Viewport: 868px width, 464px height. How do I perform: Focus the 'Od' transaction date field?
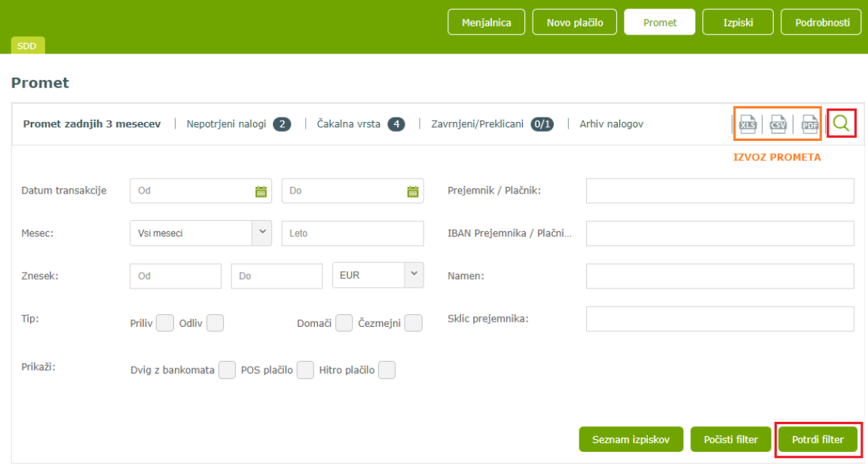click(x=200, y=191)
